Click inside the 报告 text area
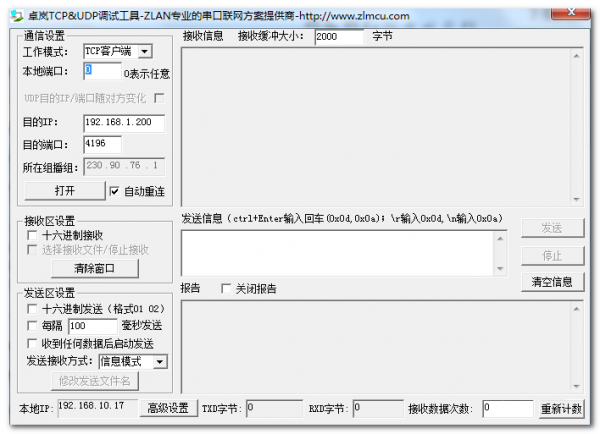Image resolution: width=600 pixels, height=434 pixels. click(x=376, y=346)
